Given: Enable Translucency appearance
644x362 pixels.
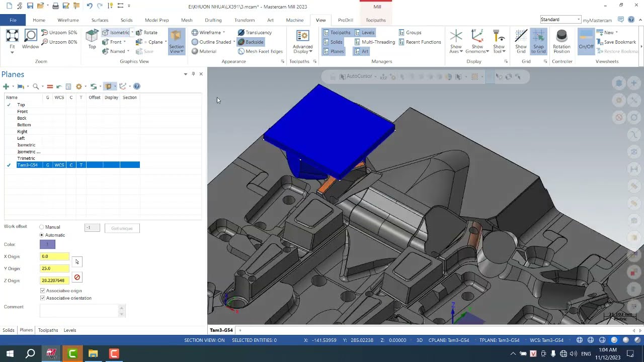Looking at the screenshot, I should click(x=255, y=33).
